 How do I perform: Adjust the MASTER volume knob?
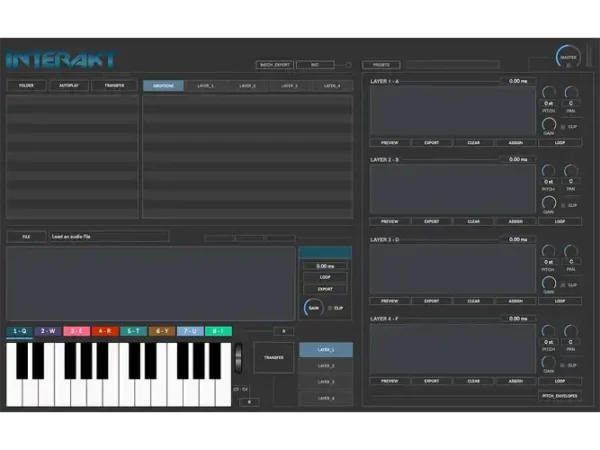568,57
